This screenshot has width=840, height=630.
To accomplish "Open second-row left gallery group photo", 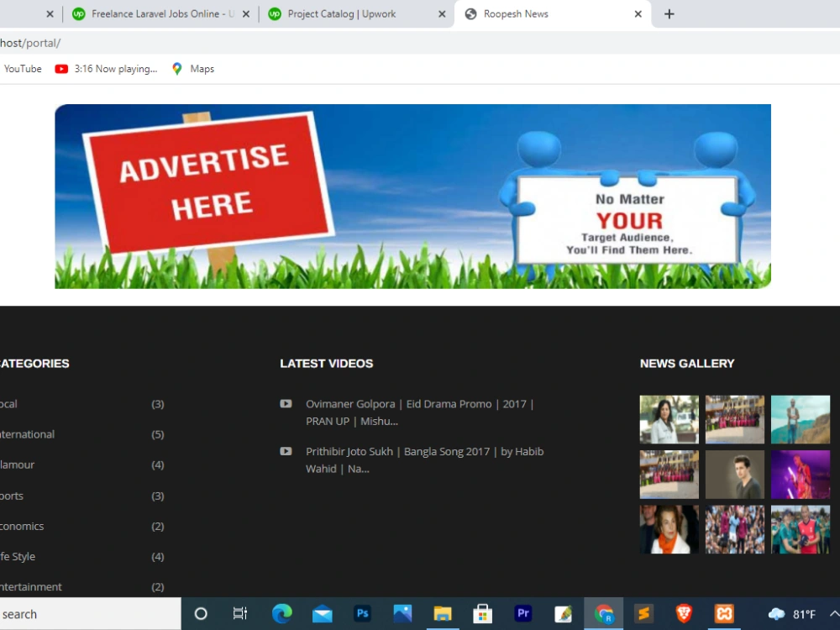I will [x=669, y=475].
